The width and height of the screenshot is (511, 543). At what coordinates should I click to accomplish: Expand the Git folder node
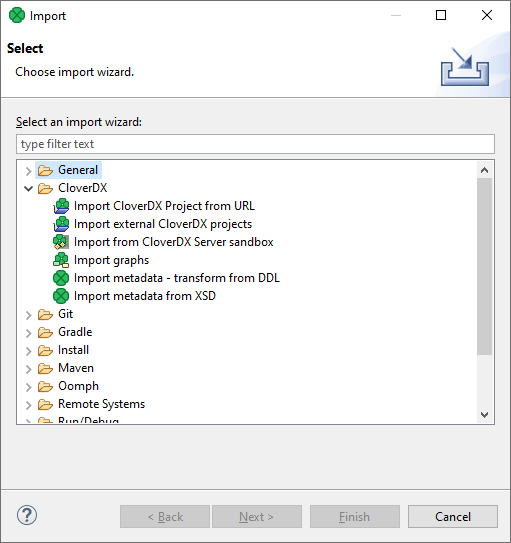(28, 315)
